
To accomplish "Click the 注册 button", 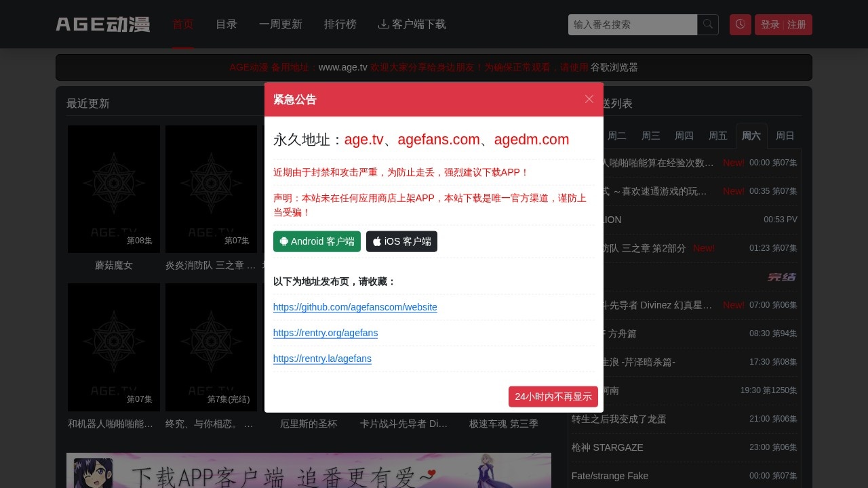I will (797, 24).
